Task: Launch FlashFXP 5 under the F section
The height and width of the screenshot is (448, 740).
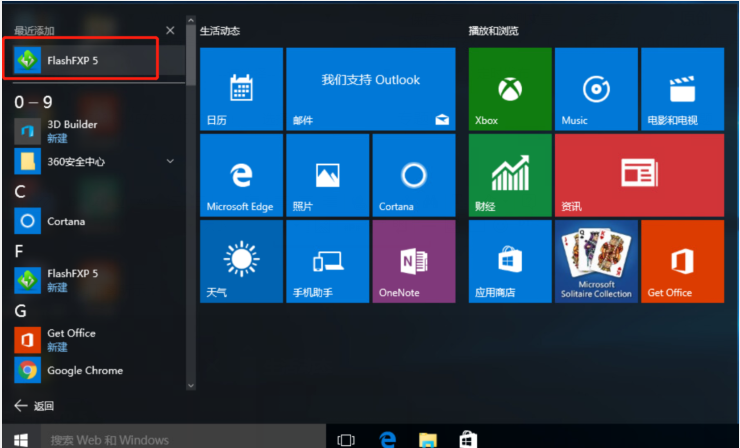Action: tap(99, 280)
